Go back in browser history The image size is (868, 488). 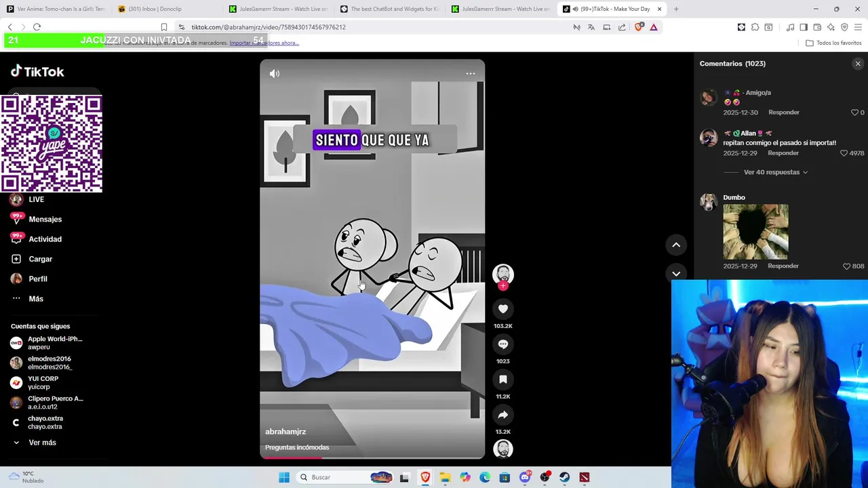click(9, 27)
